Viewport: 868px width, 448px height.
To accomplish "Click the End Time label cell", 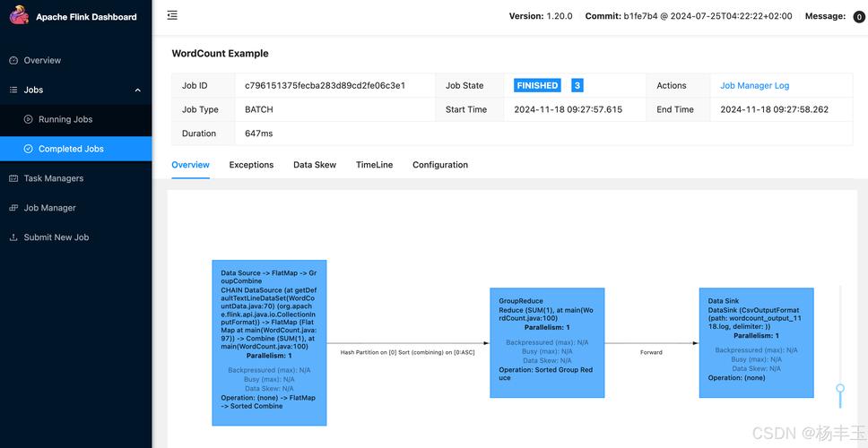I will [678, 109].
